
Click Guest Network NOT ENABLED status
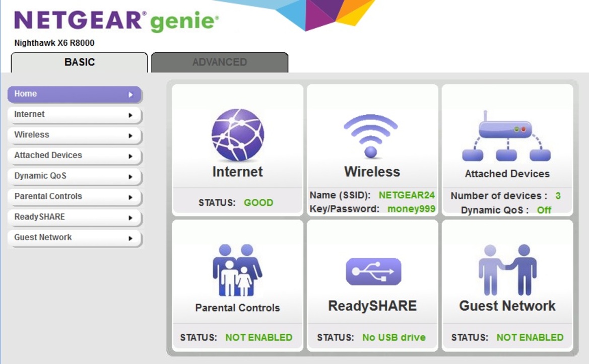[x=530, y=337]
